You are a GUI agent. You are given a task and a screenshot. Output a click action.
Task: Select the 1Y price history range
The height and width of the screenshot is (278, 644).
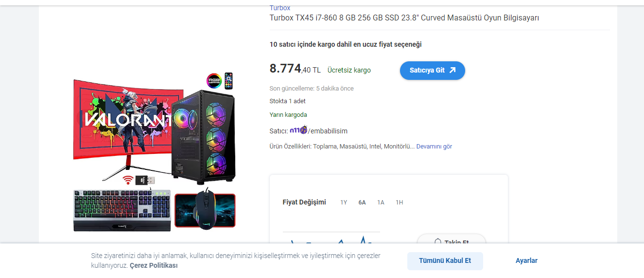[x=344, y=203]
